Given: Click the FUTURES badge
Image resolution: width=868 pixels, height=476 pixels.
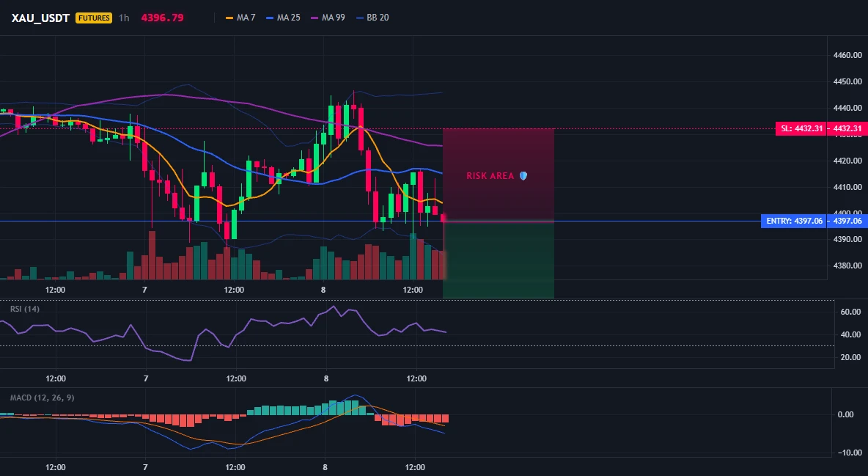Looking at the screenshot, I should (x=94, y=18).
